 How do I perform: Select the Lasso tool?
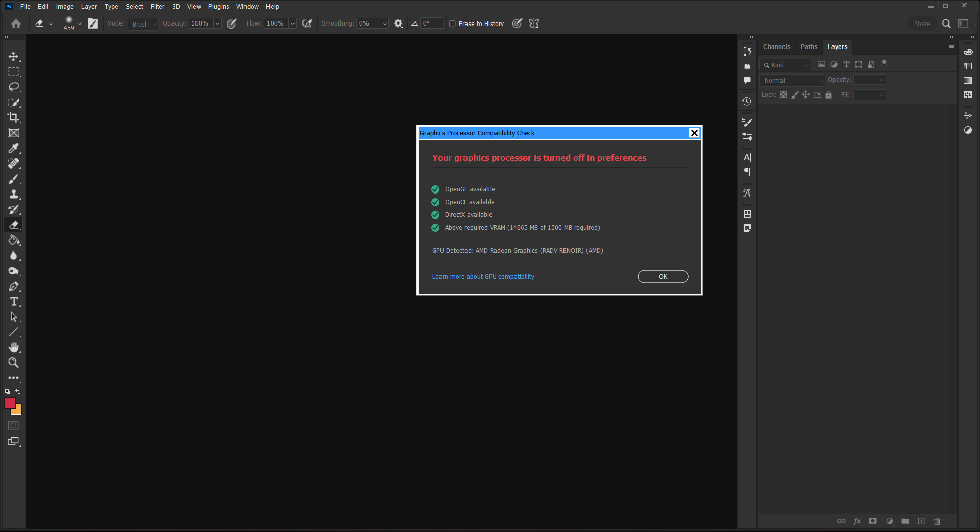(14, 87)
